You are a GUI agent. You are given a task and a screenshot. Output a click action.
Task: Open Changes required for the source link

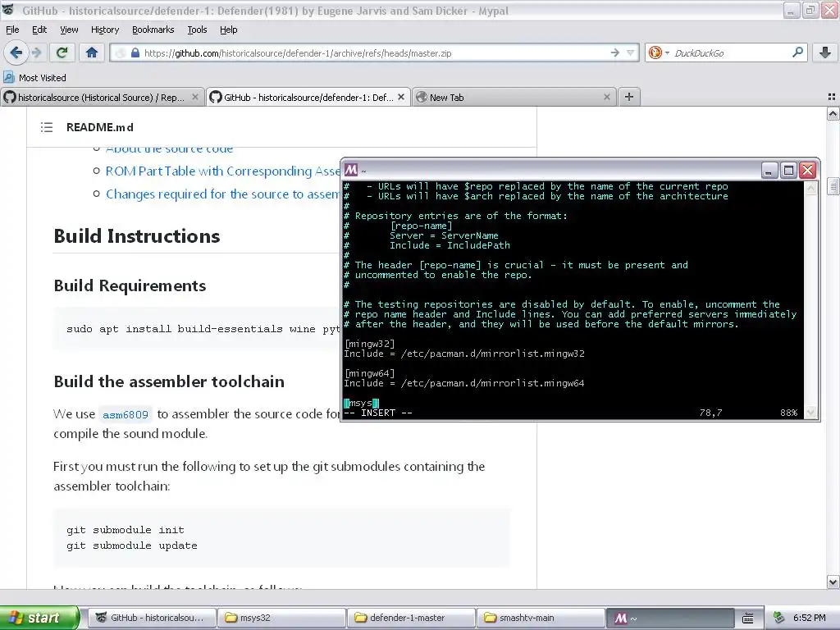tap(223, 194)
